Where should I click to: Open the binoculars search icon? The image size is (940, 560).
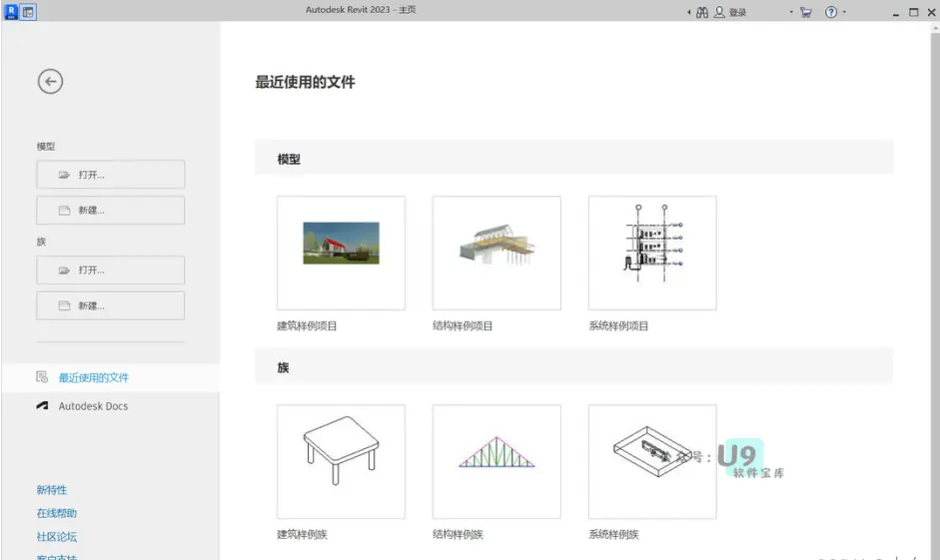[x=702, y=12]
